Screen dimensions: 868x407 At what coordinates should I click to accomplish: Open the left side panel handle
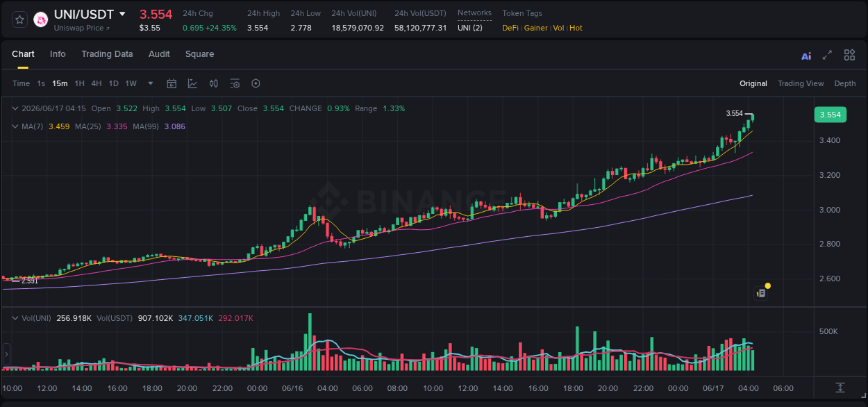[6, 355]
